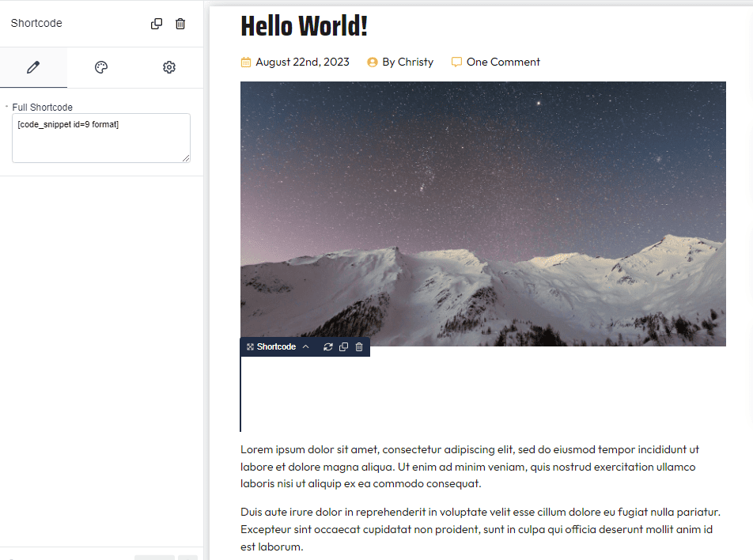753x560 pixels.
Task: Delete the Shortcode element via panel trash icon
Action: point(180,24)
